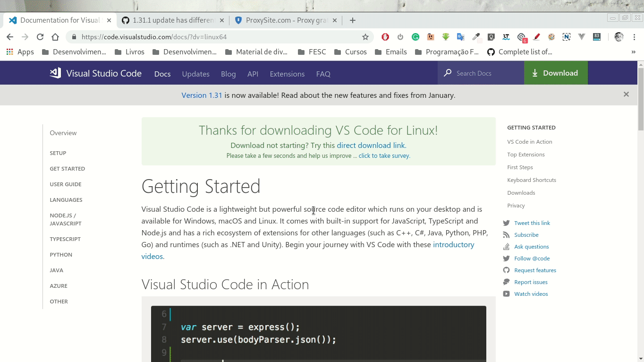Viewport: 644px width, 362px height.
Task: Click the page vertical scrollbar thumb
Action: (641, 99)
